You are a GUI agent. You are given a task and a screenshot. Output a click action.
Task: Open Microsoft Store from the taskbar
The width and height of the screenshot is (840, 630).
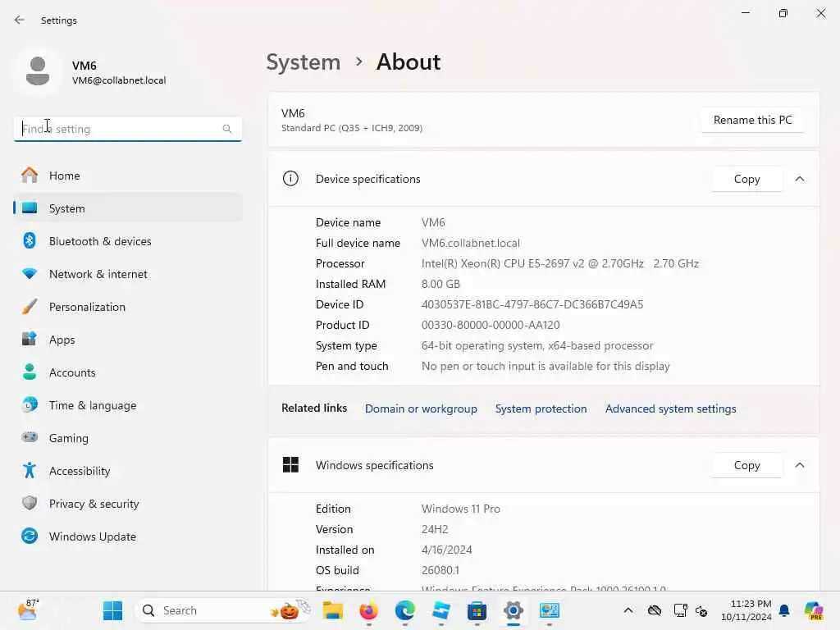(477, 610)
